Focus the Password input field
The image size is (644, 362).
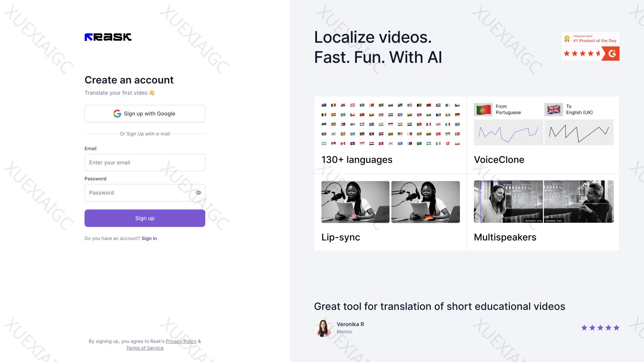click(x=139, y=193)
